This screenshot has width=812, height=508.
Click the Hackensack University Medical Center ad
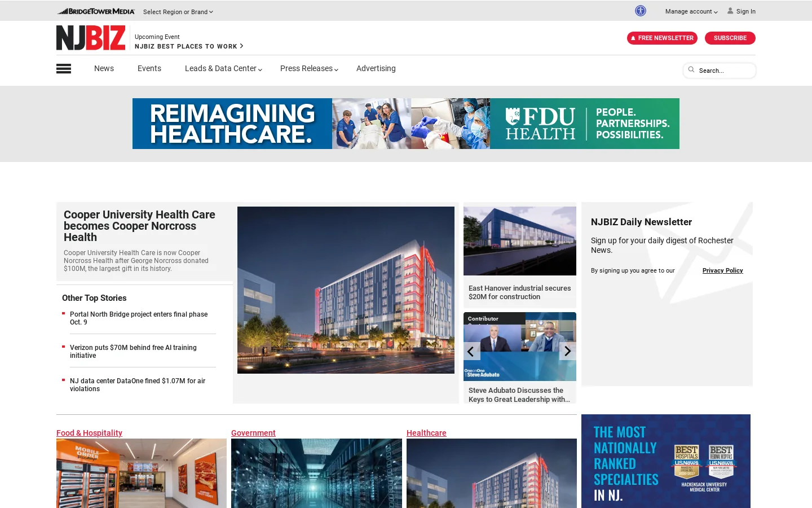666,461
